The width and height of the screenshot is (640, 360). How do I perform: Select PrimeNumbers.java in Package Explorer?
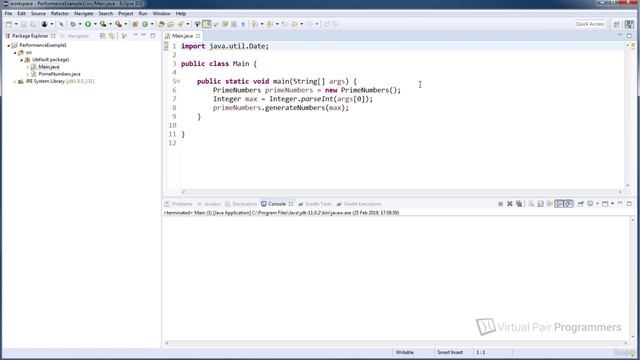pos(59,74)
